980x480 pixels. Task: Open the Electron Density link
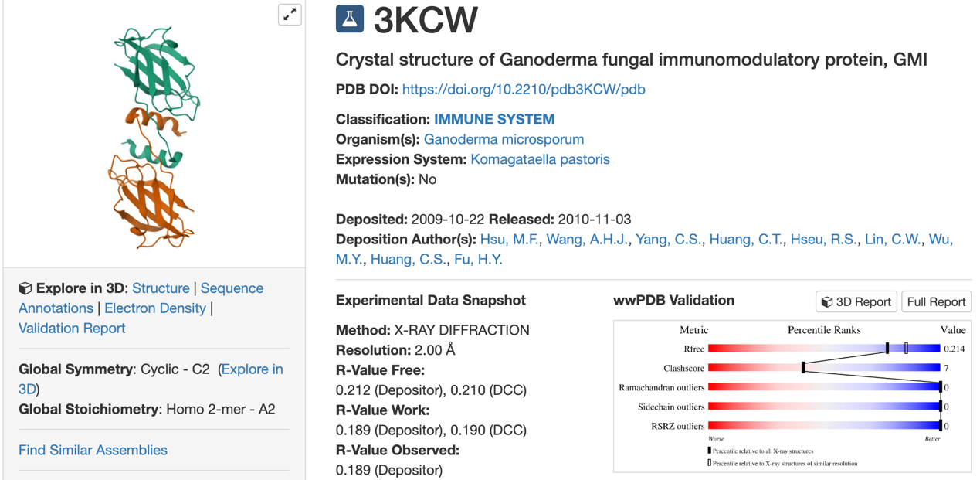(x=155, y=308)
